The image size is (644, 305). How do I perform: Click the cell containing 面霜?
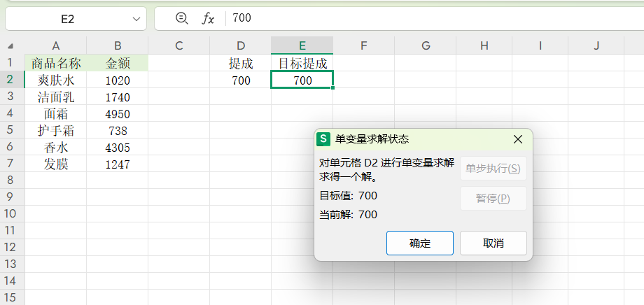click(56, 114)
